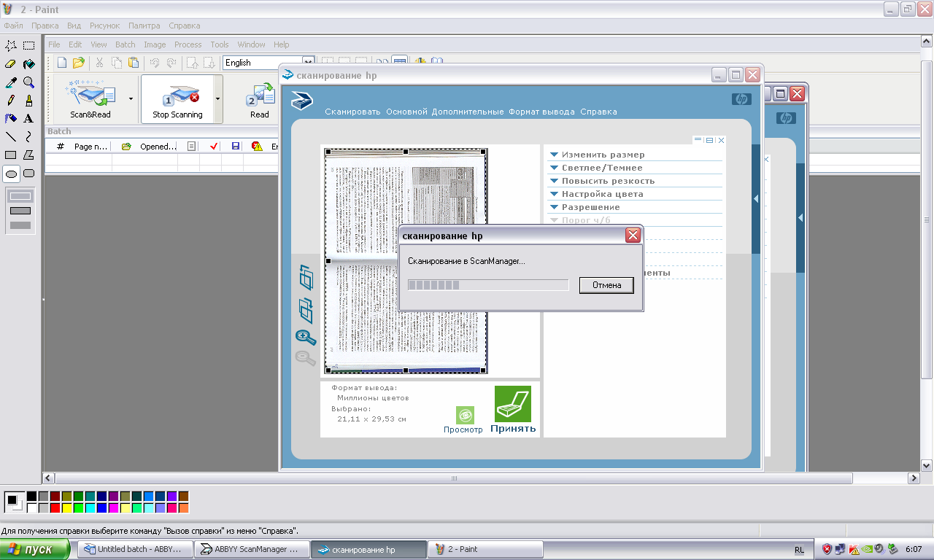Click the New document icon in ABBYY toolbar
The width and height of the screenshot is (934, 560).
pos(62,63)
